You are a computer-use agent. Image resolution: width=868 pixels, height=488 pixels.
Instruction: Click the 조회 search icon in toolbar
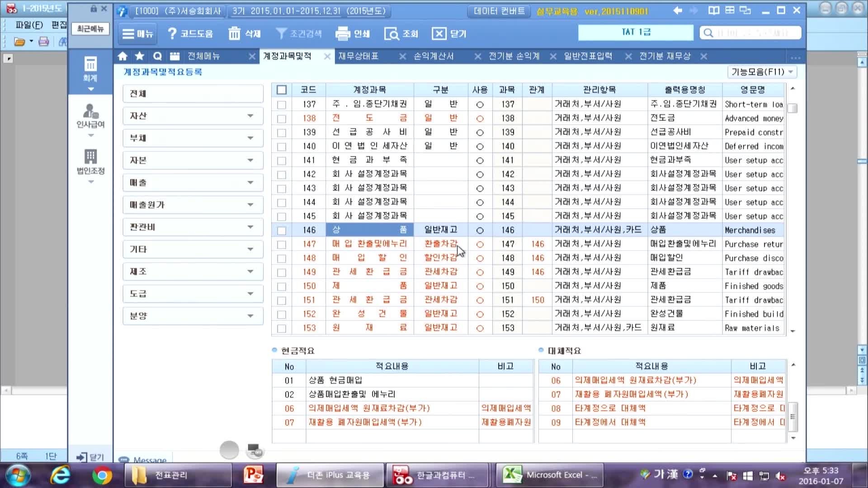[x=391, y=33]
